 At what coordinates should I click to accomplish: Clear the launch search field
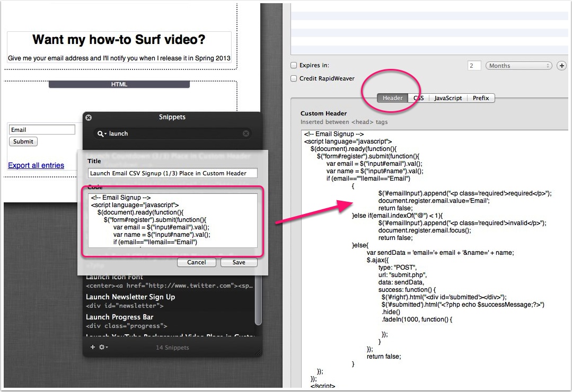coord(246,133)
